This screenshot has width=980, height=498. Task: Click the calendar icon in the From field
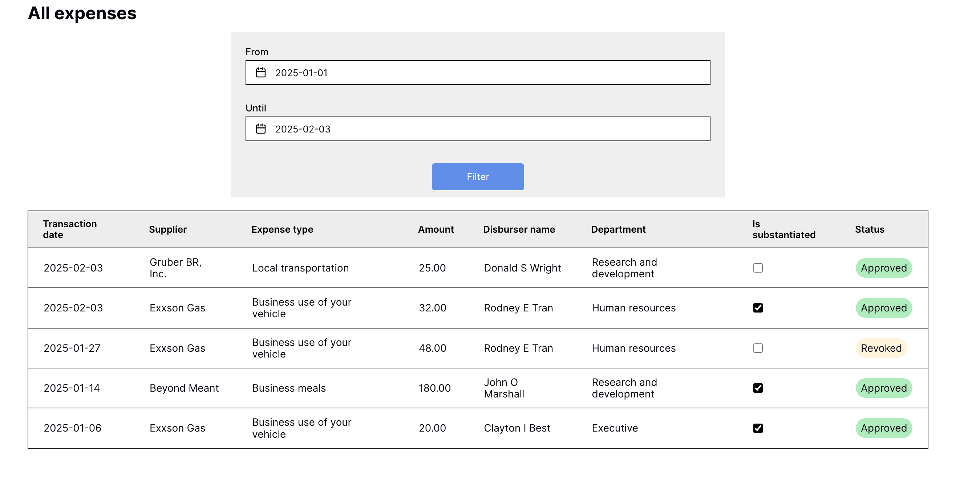(260, 73)
